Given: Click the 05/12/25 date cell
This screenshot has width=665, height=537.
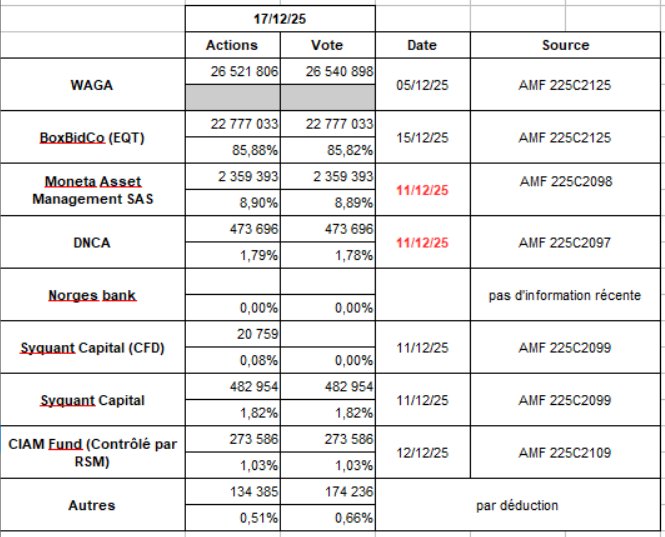Looking at the screenshot, I should 422,85.
